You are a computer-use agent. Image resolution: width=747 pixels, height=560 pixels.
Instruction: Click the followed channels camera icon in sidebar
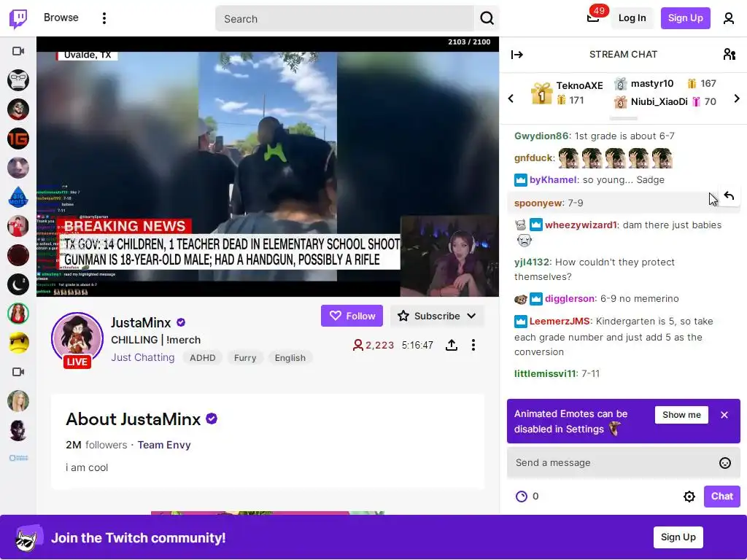pos(18,51)
